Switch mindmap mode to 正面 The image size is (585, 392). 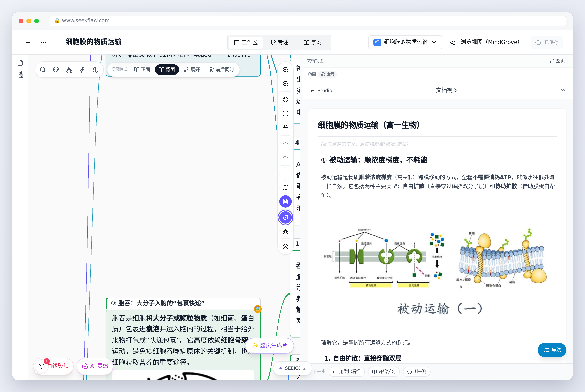[142, 69]
